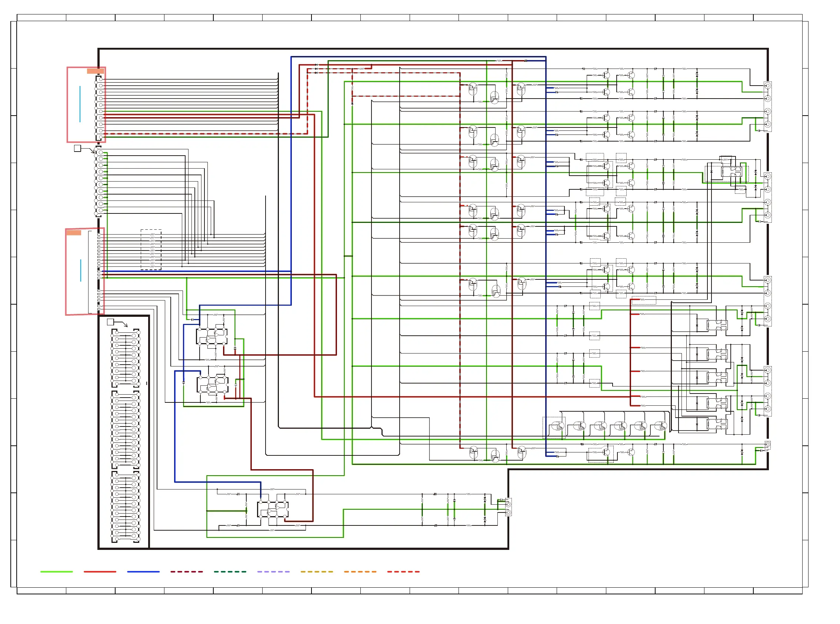Click the square callout box above large pin header
This screenshot has width=840, height=624.
coord(110,322)
